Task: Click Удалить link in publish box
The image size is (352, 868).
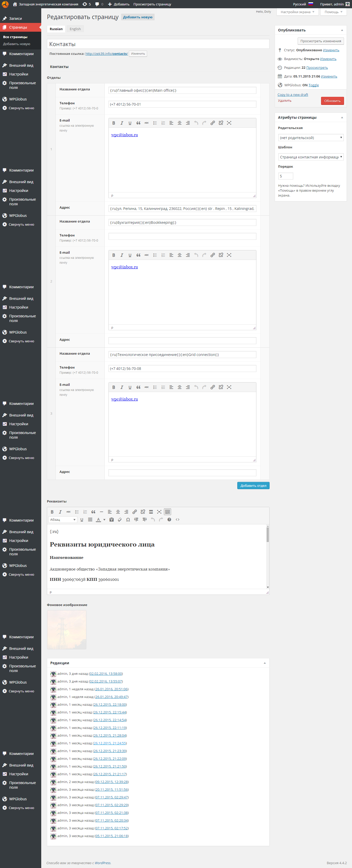Action: coord(284,101)
